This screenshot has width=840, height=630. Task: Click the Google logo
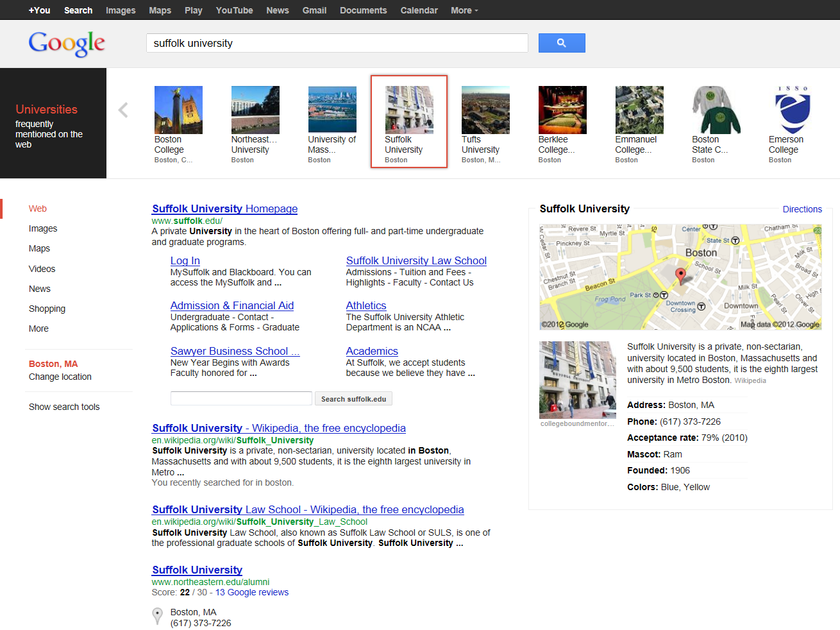pyautogui.click(x=67, y=44)
